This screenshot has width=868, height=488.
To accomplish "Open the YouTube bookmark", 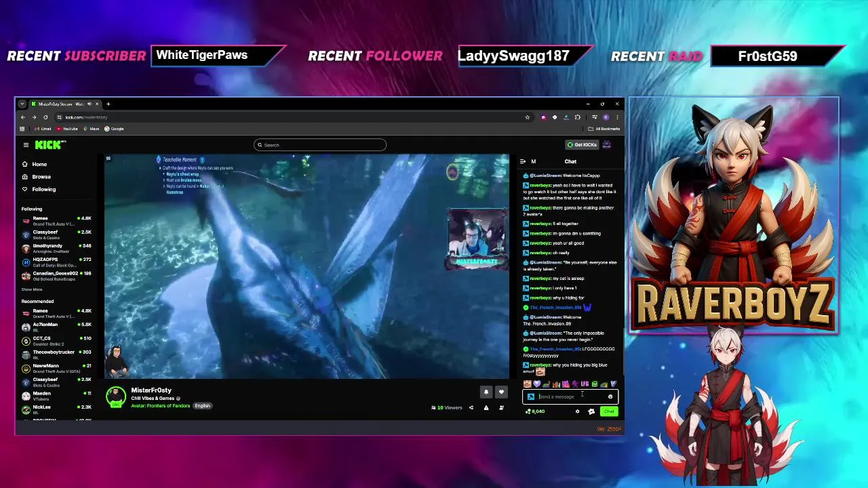I will pos(67,129).
